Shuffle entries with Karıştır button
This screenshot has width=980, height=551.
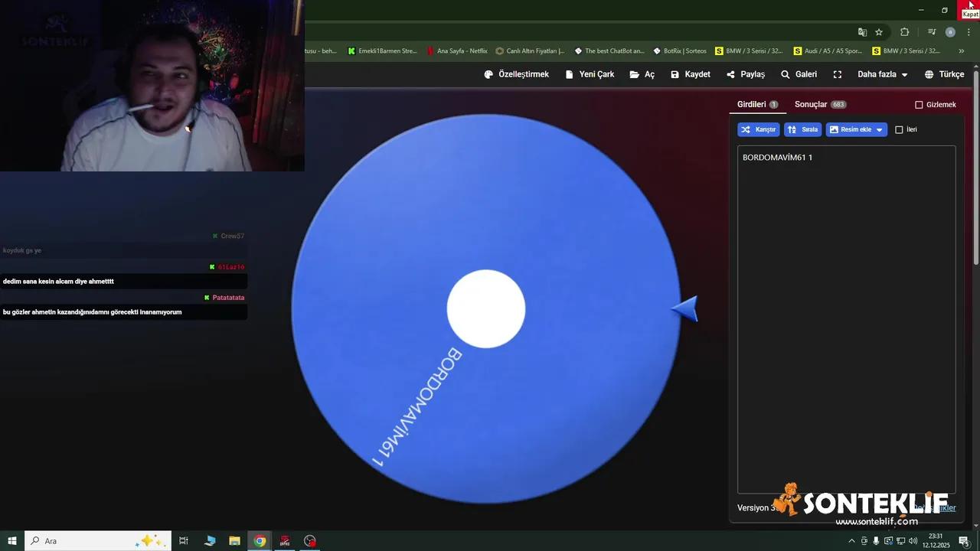pyautogui.click(x=758, y=130)
